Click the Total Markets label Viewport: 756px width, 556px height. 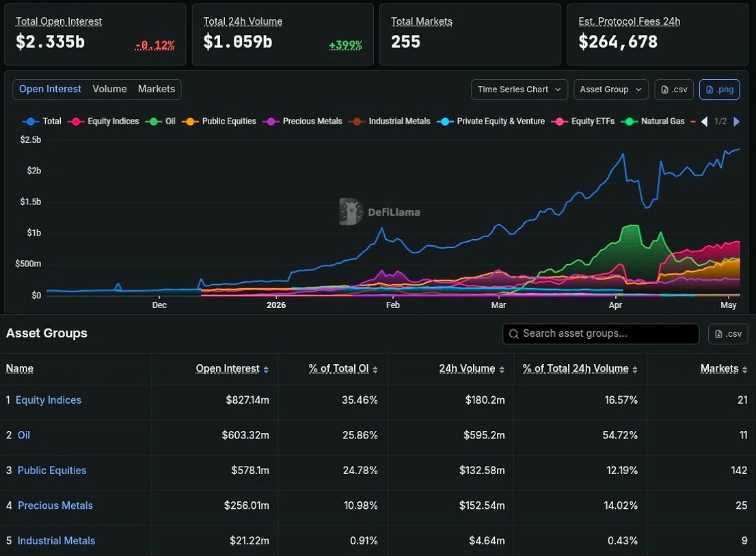[x=421, y=21]
